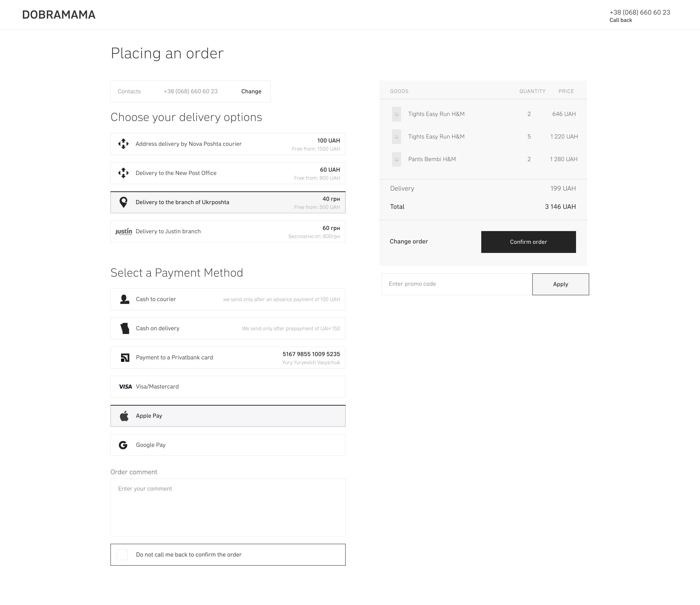Click the Privatbank card logo icon
This screenshot has width=700, height=605.
[x=125, y=357]
